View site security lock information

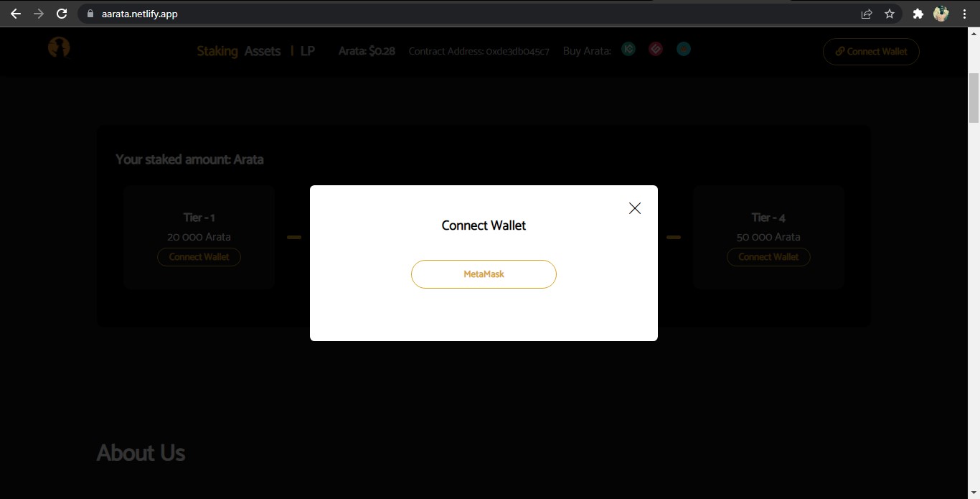[x=90, y=14]
